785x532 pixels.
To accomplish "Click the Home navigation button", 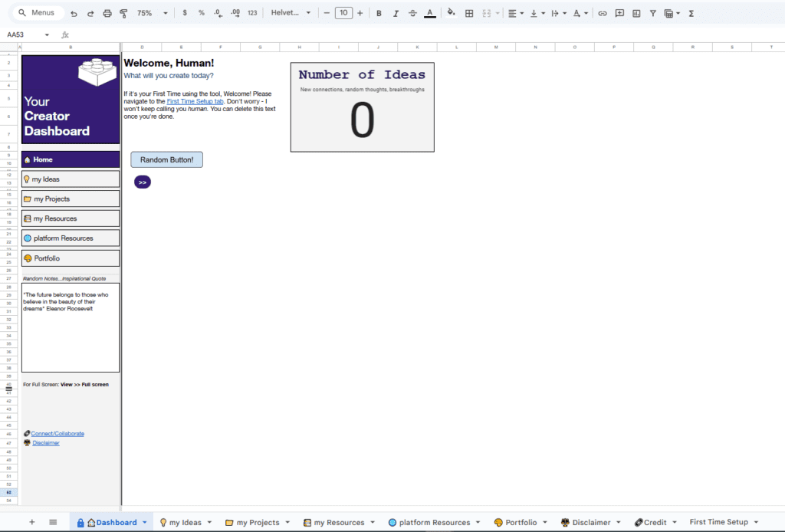I will point(71,159).
